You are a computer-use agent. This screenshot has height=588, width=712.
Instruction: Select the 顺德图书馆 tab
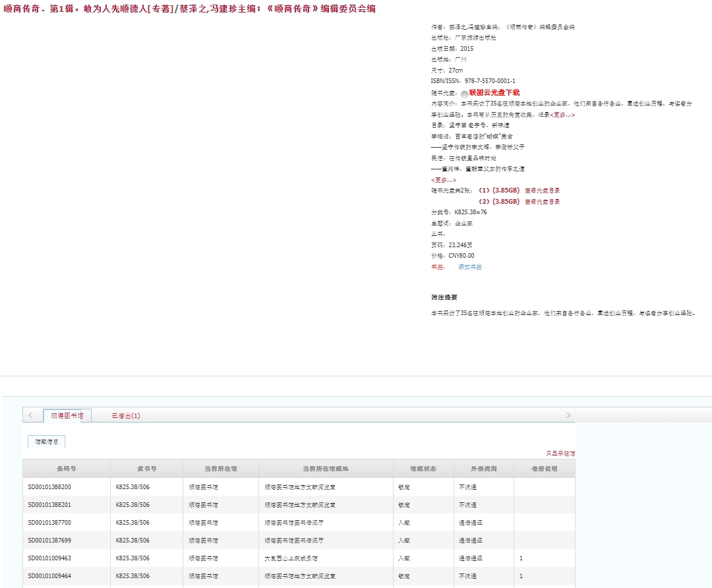tap(67, 415)
